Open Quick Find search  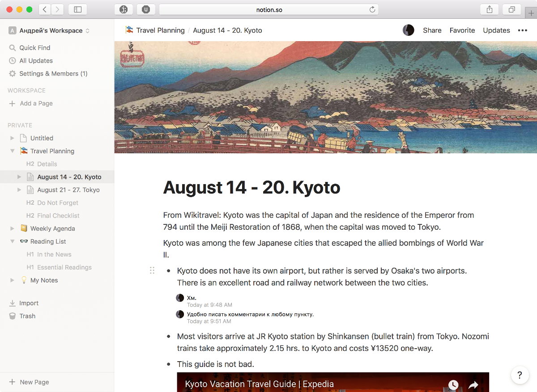pos(35,48)
